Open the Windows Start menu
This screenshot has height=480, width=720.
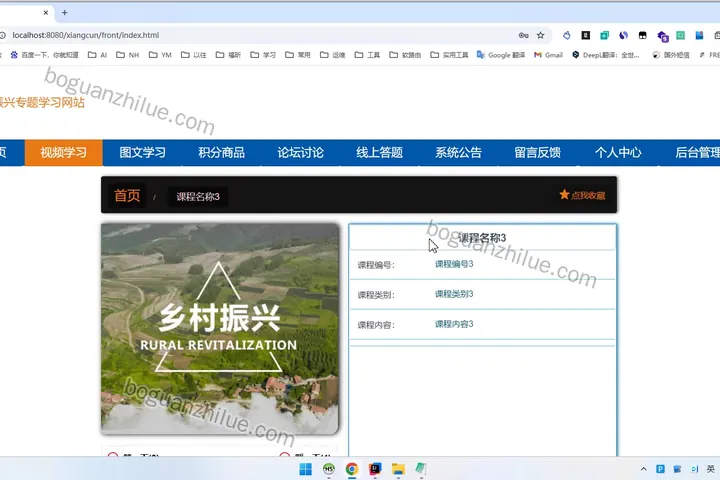pyautogui.click(x=305, y=469)
